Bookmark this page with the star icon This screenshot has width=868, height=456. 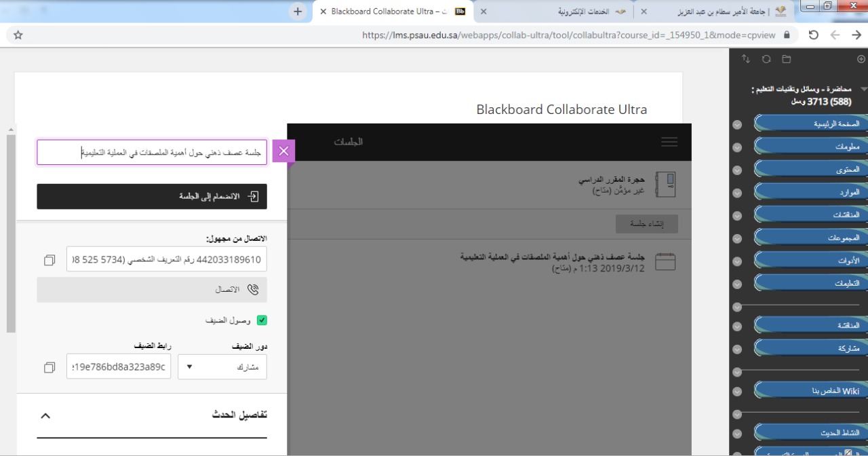[x=18, y=35]
